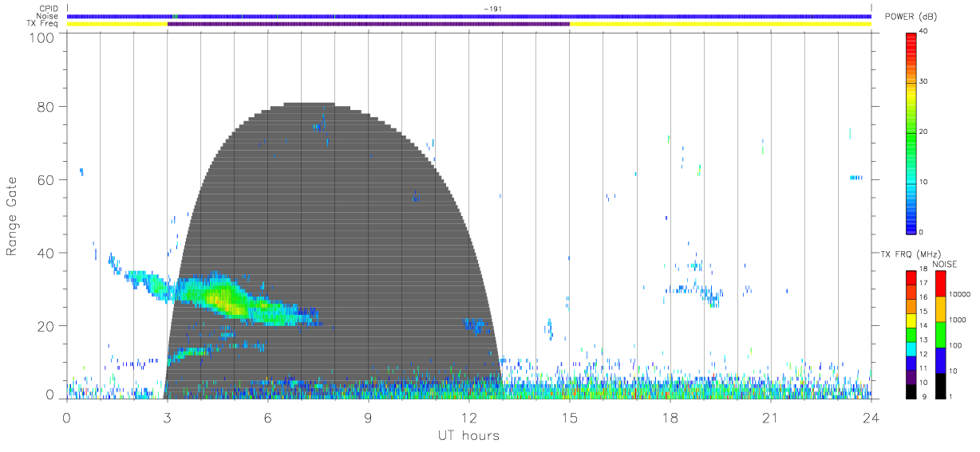
Task: Click the NOISE legend title
Action: (945, 265)
